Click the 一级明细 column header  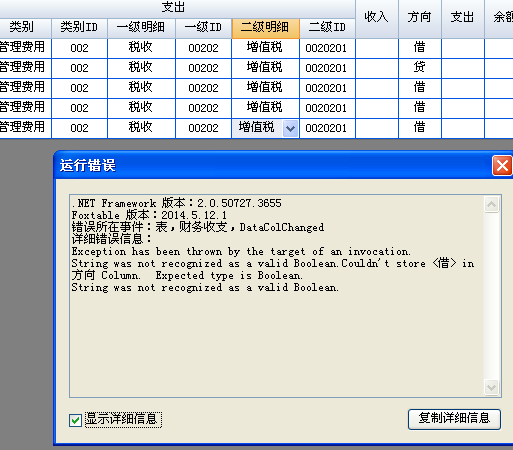click(141, 28)
